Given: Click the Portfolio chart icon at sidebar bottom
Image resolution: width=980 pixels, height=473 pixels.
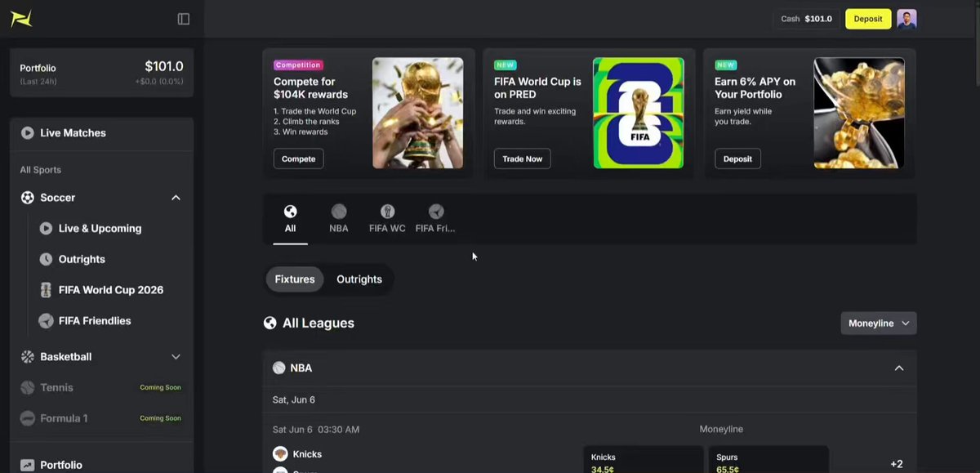Looking at the screenshot, I should pyautogui.click(x=28, y=465).
